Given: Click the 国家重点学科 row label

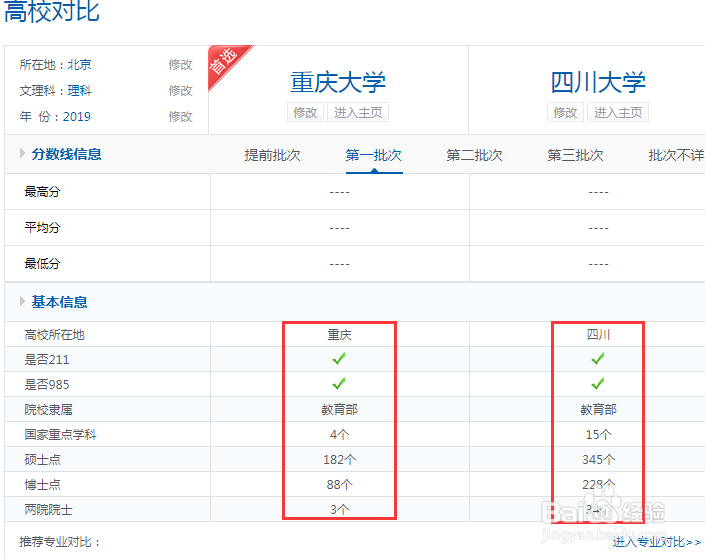Looking at the screenshot, I should (60, 434).
